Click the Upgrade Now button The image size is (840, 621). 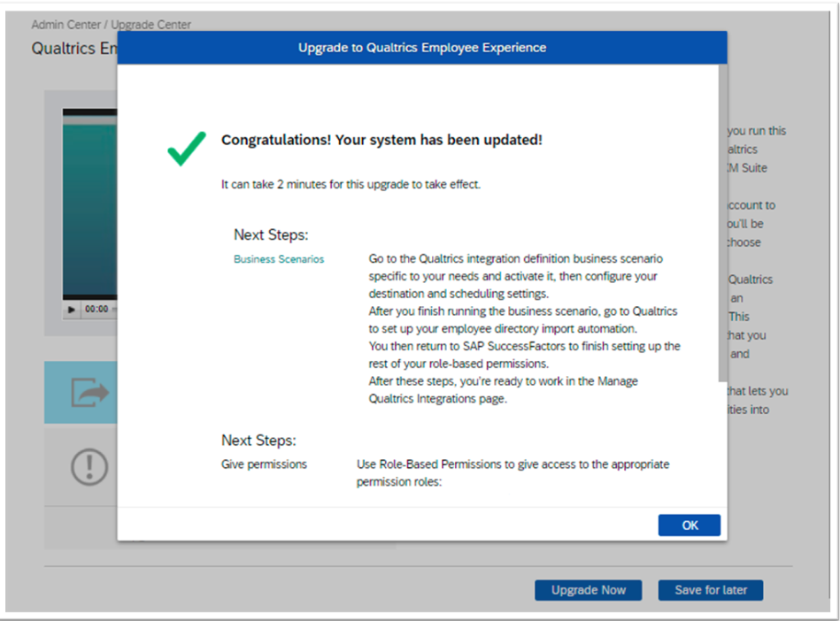click(x=589, y=590)
